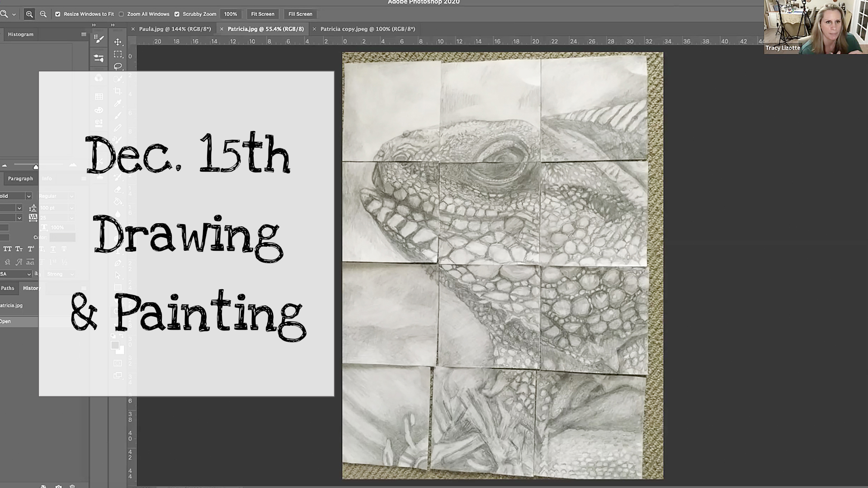Toggle Resize Windows to Fit checkbox
The height and width of the screenshot is (488, 868).
point(58,14)
